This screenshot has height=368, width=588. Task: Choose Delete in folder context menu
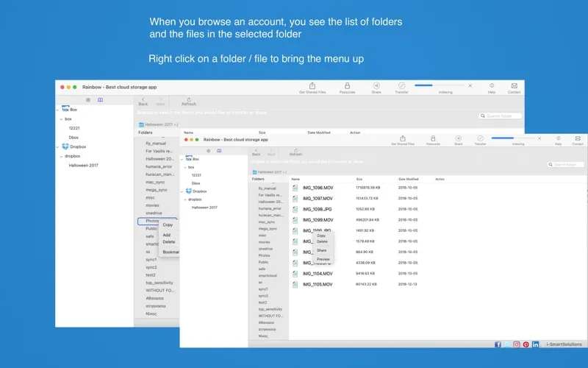[169, 242]
